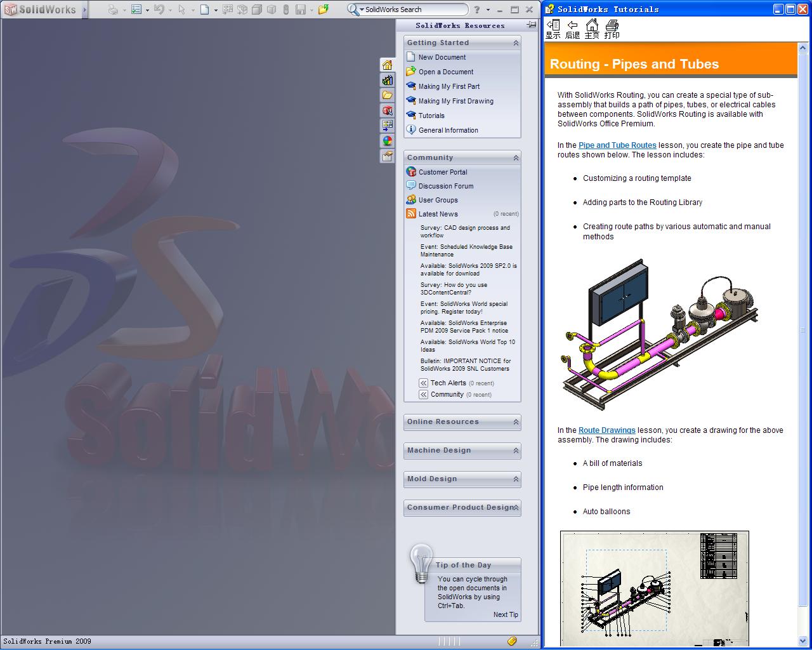Screen dimensions: 812x650
Task: Open the SolidWorks World Top 10 Ideas item
Action: [468, 346]
